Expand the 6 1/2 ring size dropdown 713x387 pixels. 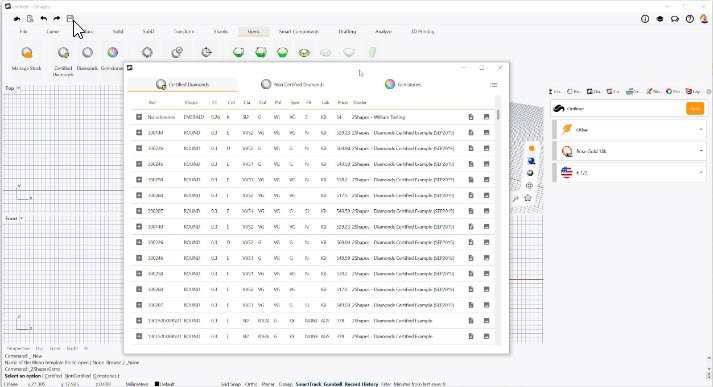point(701,173)
